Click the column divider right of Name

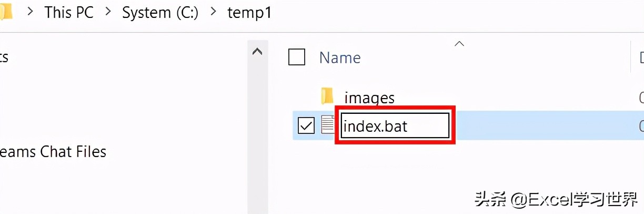(631, 57)
